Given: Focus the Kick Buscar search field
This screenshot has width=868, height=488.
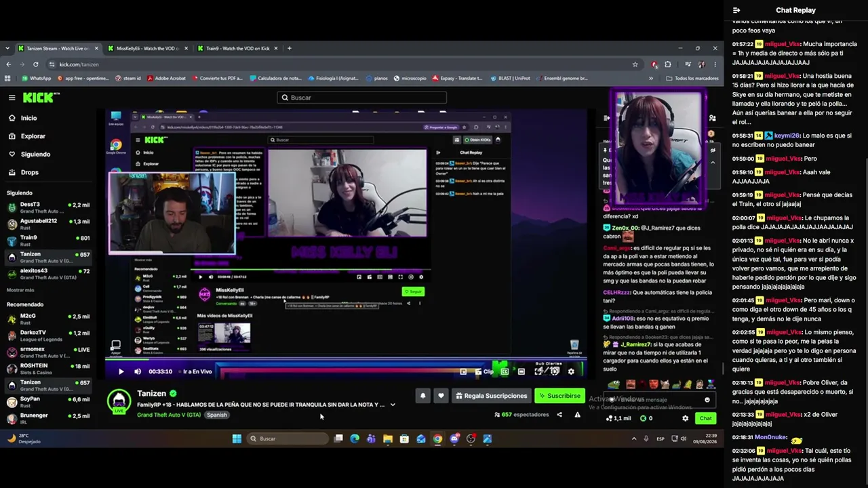Looking at the screenshot, I should (361, 98).
